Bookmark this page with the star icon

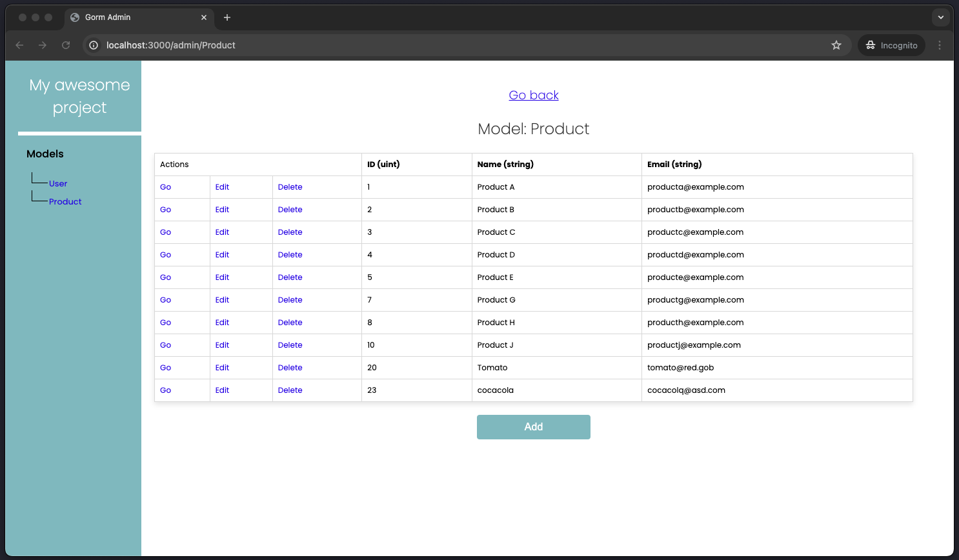point(836,45)
